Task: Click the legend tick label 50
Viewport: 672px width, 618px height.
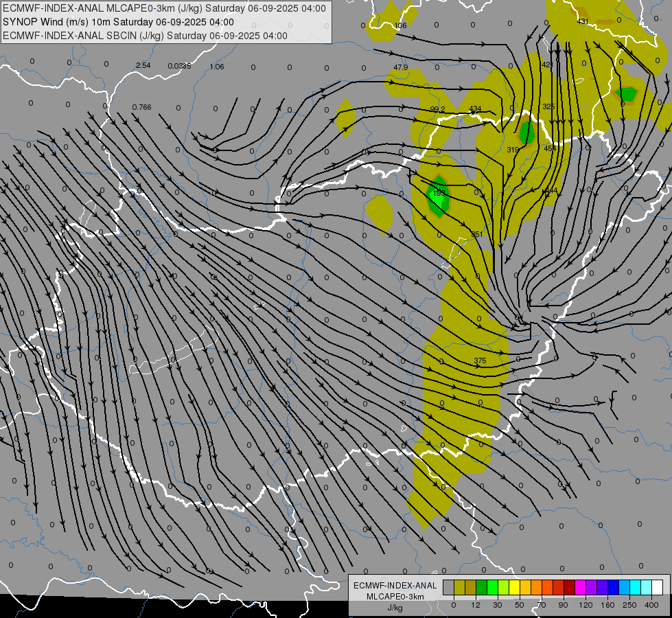Action: [519, 605]
